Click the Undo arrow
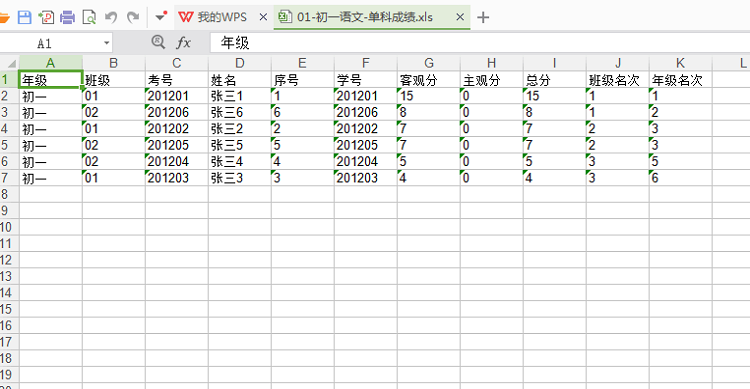Screen dimensions: 750x389 tap(111, 18)
